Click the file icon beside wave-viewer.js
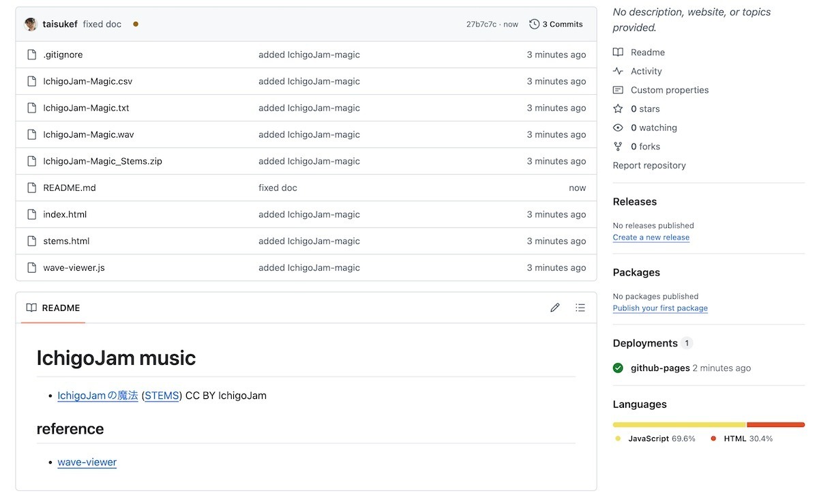 click(x=31, y=267)
